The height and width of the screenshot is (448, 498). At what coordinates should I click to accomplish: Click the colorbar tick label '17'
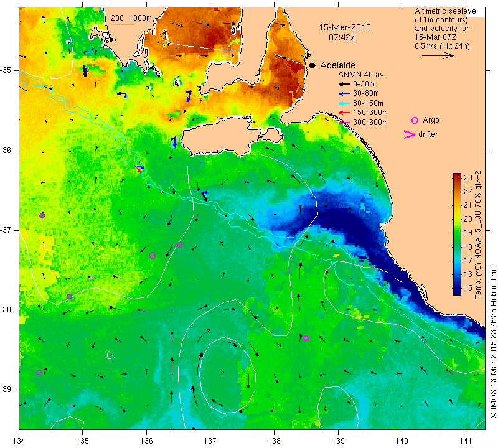click(468, 260)
